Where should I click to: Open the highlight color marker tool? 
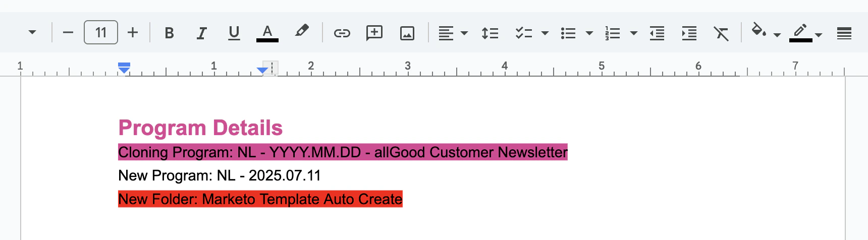[x=302, y=31]
